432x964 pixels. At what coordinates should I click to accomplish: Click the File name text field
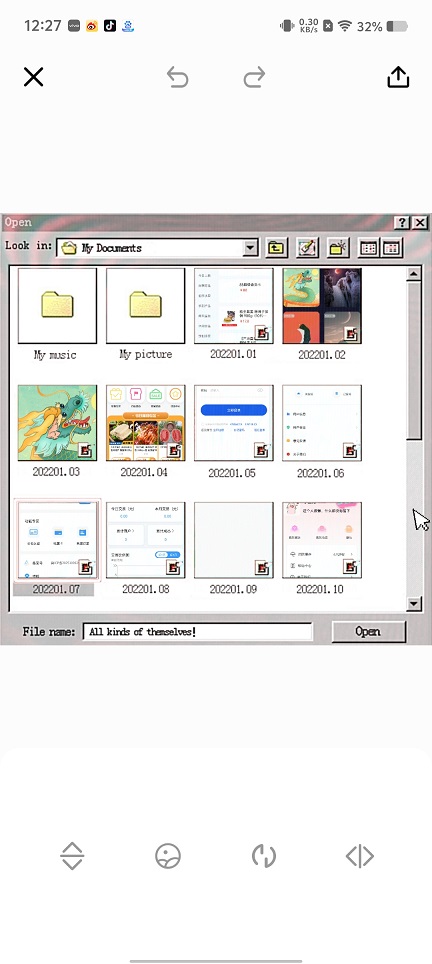coord(197,631)
